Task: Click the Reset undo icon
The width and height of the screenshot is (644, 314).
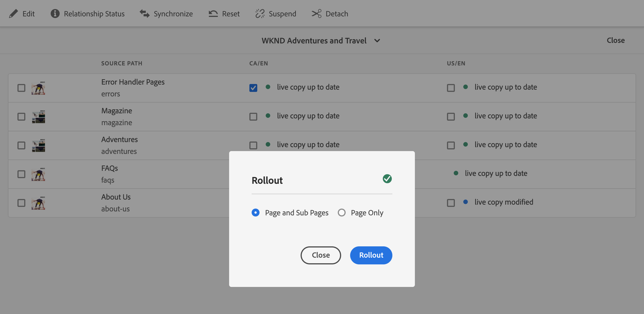Action: click(213, 14)
